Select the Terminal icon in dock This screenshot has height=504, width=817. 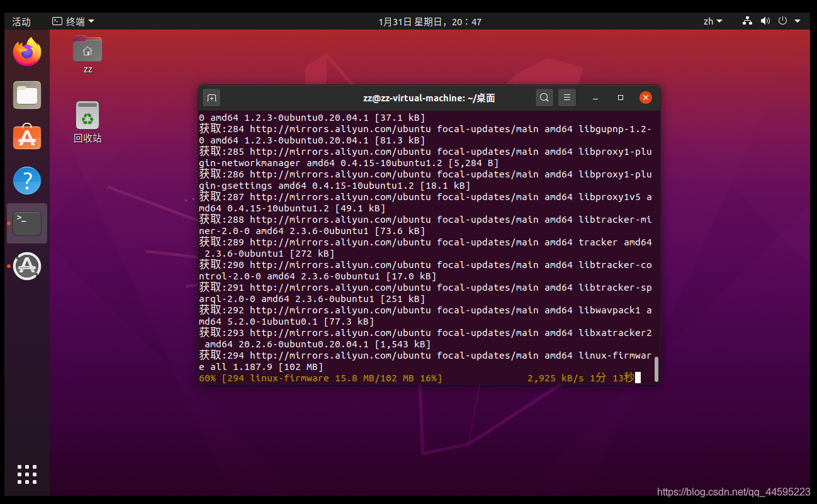(x=27, y=223)
